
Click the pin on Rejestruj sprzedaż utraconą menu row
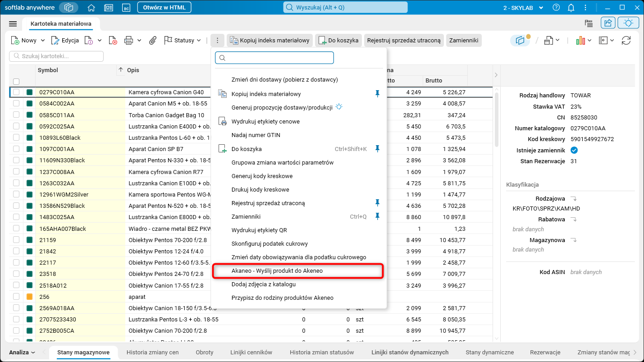[378, 203]
